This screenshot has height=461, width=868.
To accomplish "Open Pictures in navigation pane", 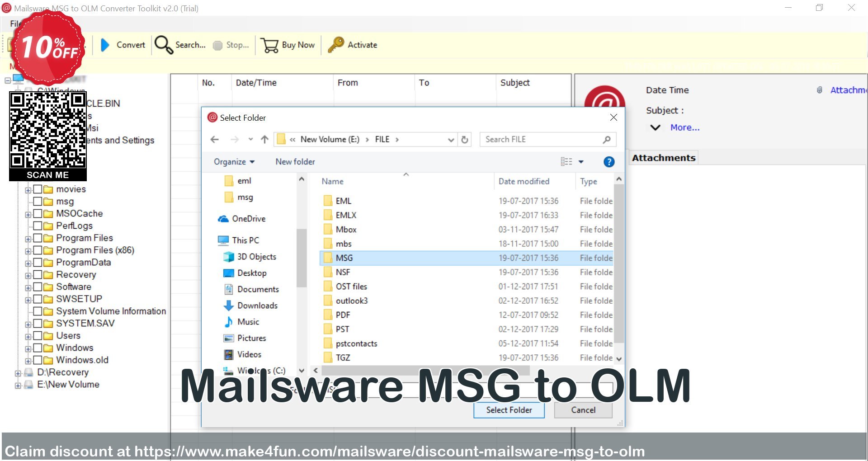I will point(245,338).
